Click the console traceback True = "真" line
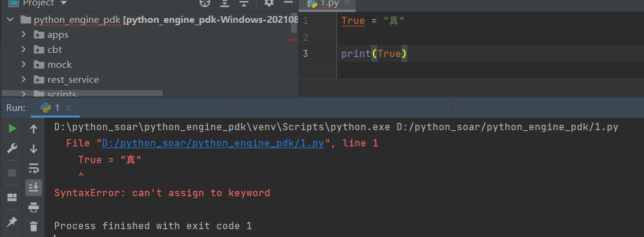The image size is (644, 237). click(x=110, y=160)
